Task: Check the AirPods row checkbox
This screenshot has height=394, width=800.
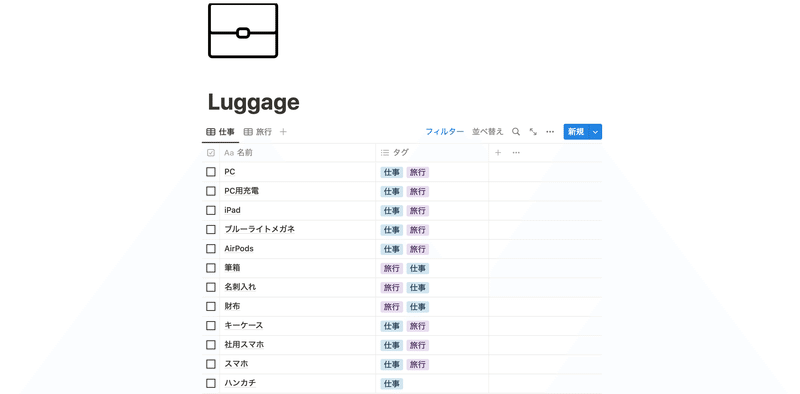Action: click(211, 249)
